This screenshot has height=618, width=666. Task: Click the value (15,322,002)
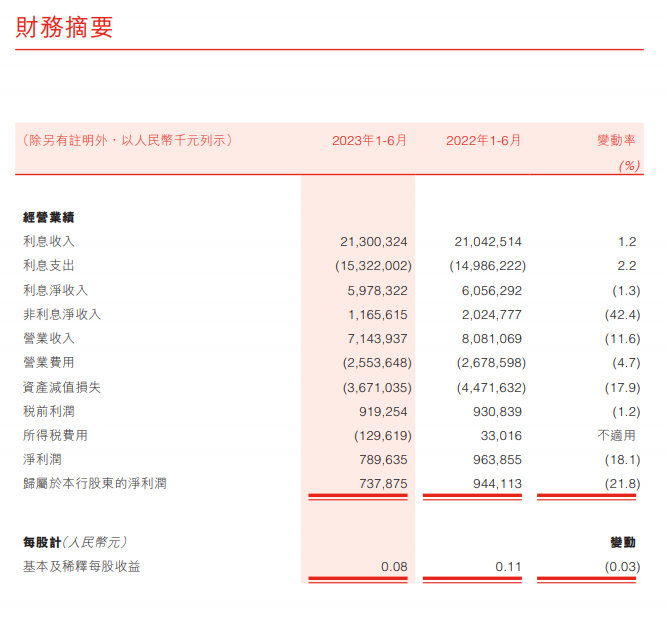point(373,266)
